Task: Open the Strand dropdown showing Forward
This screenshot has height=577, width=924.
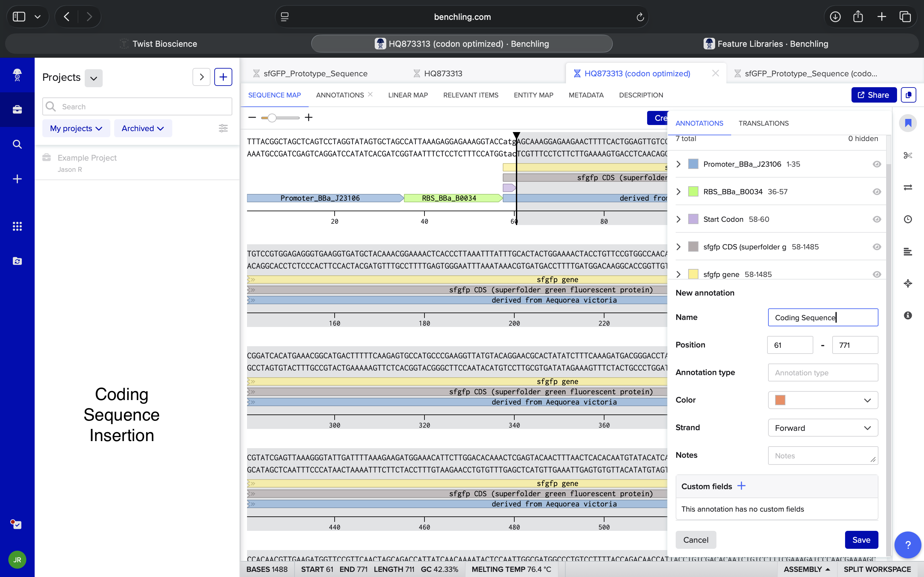Action: click(x=822, y=427)
